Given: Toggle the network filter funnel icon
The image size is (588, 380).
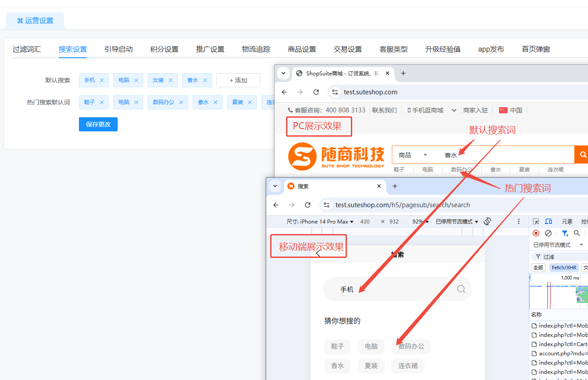Looking at the screenshot, I should pos(565,233).
